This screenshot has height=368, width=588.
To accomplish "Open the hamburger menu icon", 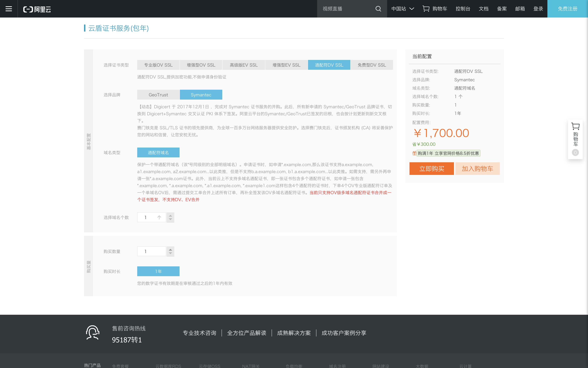I will 9,9.
